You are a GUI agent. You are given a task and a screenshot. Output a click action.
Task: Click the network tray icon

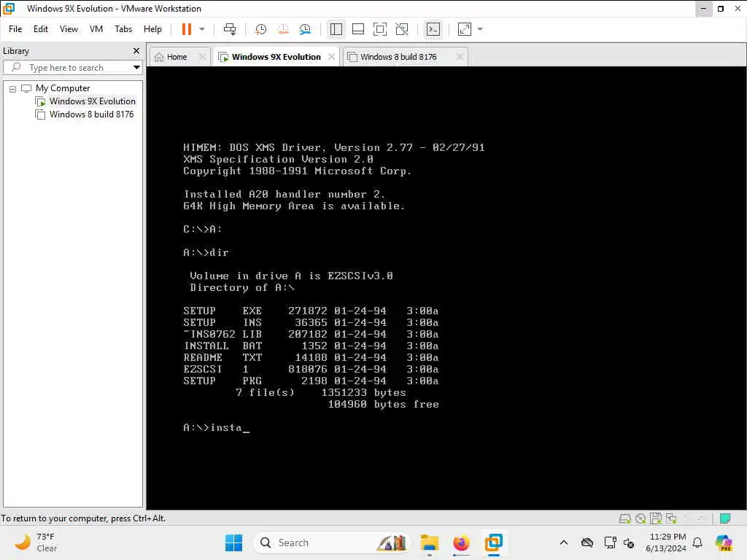pyautogui.click(x=610, y=542)
